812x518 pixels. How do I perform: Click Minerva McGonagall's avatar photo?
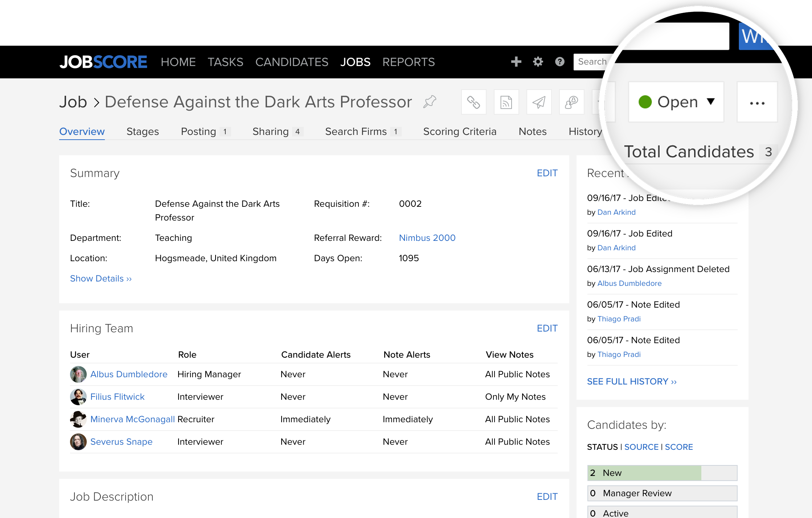coord(78,419)
